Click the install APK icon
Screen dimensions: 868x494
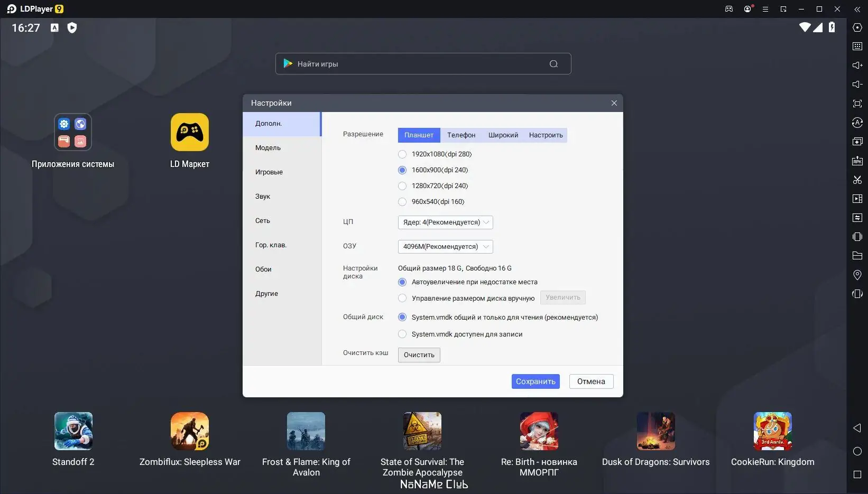(x=857, y=161)
